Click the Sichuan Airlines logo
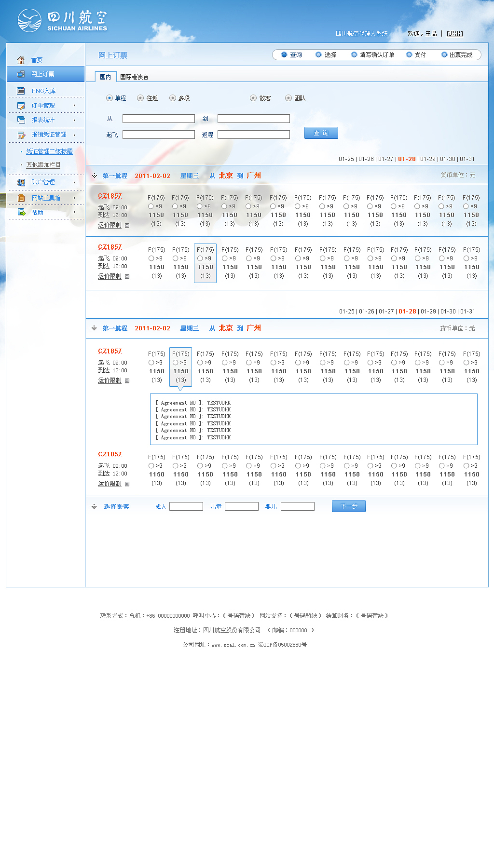 (62, 21)
